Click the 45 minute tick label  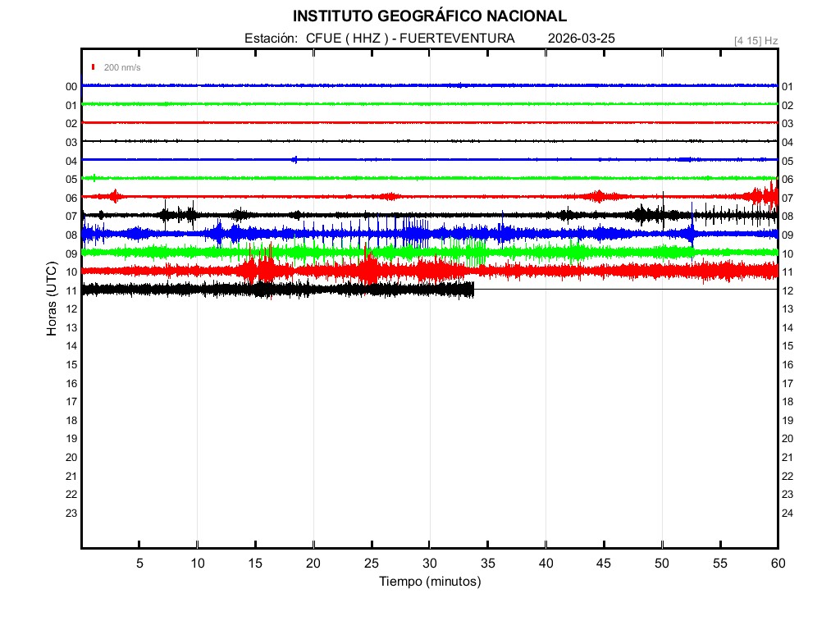point(603,563)
